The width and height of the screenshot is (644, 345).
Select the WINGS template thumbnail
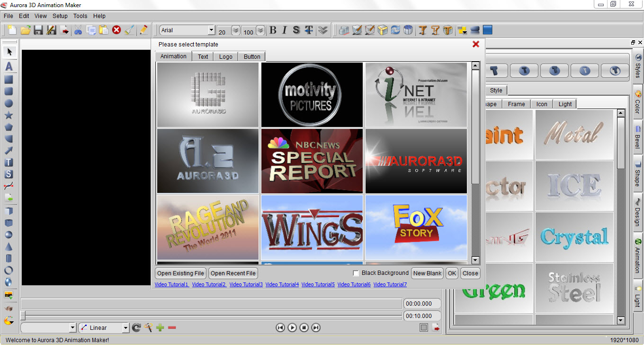tap(312, 228)
